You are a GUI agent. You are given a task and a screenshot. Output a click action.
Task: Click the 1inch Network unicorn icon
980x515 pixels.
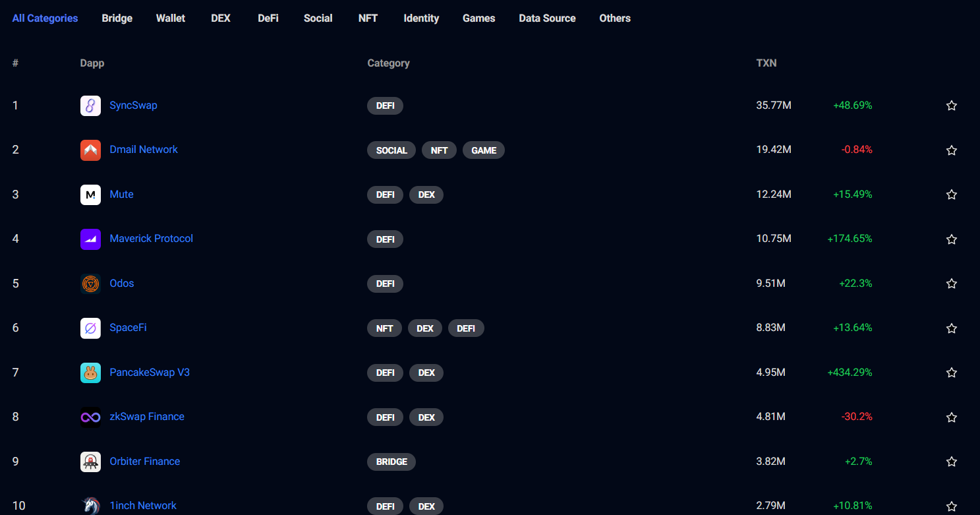click(x=90, y=506)
